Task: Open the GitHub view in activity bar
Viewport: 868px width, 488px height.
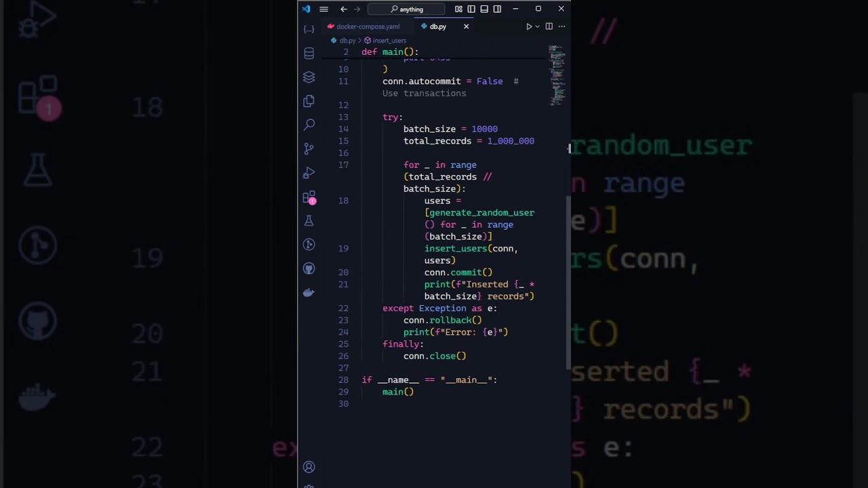Action: pyautogui.click(x=309, y=268)
